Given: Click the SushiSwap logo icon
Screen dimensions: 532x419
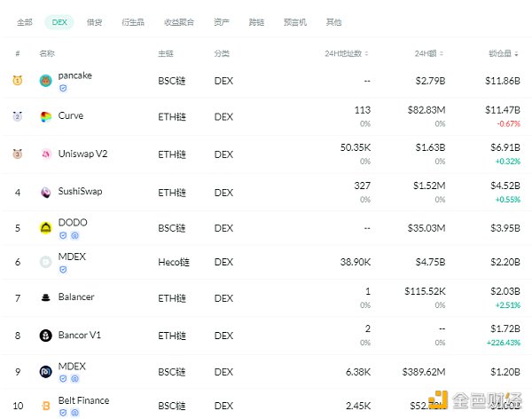Looking at the screenshot, I should pos(46,192).
